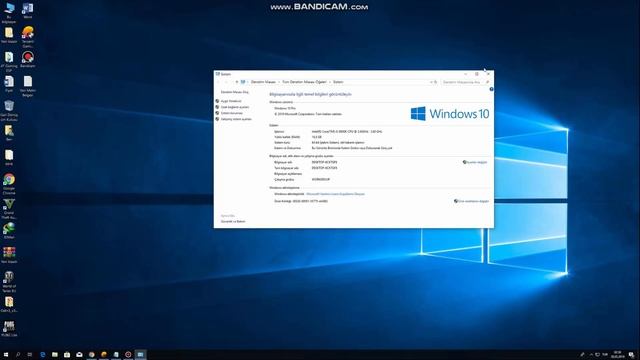Open Aygıt Yöneticisi in the left pane
Viewport: 640px width, 360px height.
point(231,101)
